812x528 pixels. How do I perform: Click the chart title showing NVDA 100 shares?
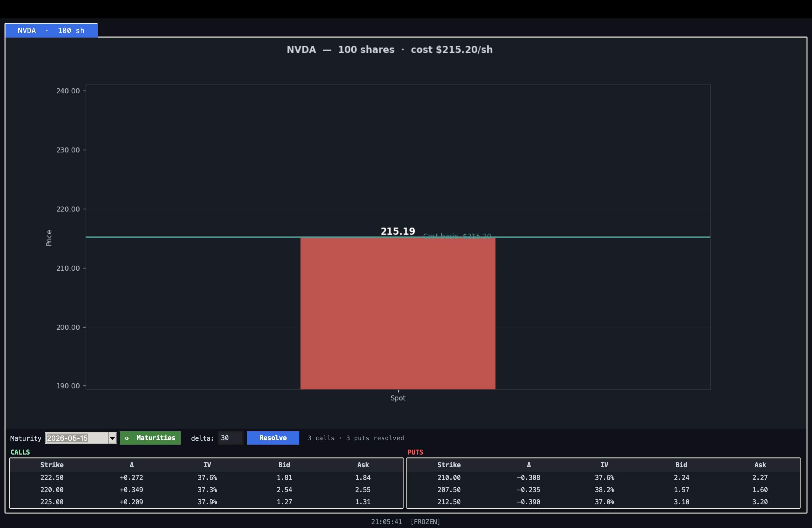[390, 50]
